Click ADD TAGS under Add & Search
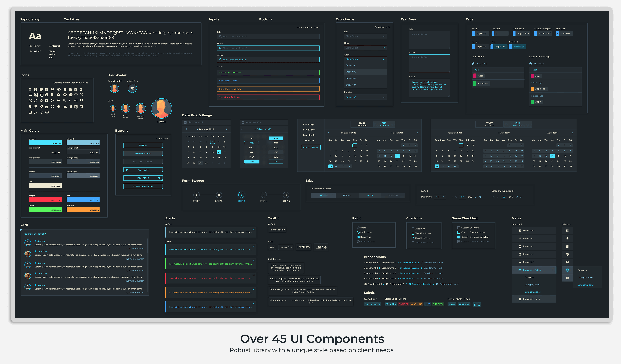Image resolution: width=621 pixels, height=364 pixels. pyautogui.click(x=479, y=64)
